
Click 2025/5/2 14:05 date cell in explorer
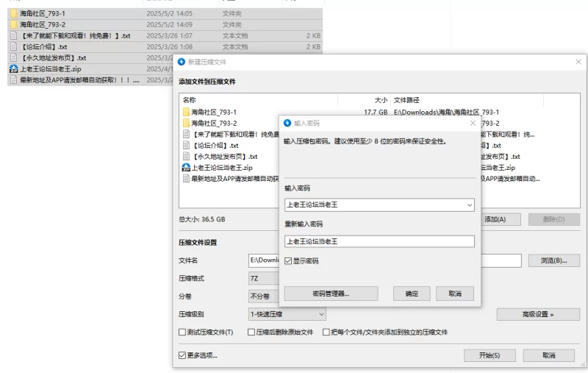pyautogui.click(x=169, y=13)
